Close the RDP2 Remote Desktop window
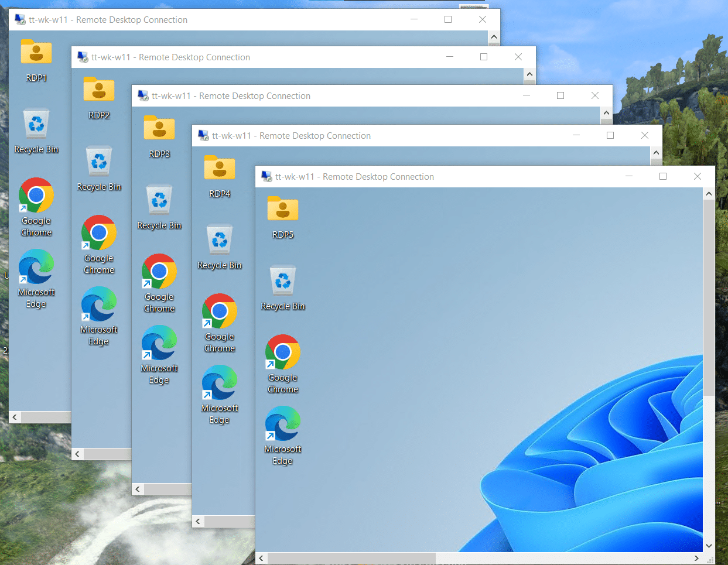The height and width of the screenshot is (565, 728). pyautogui.click(x=518, y=57)
